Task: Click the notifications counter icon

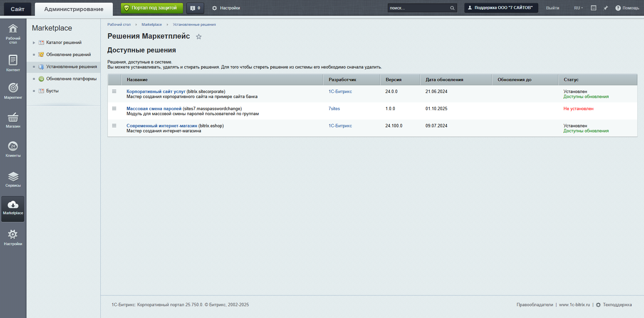Action: pos(195,8)
